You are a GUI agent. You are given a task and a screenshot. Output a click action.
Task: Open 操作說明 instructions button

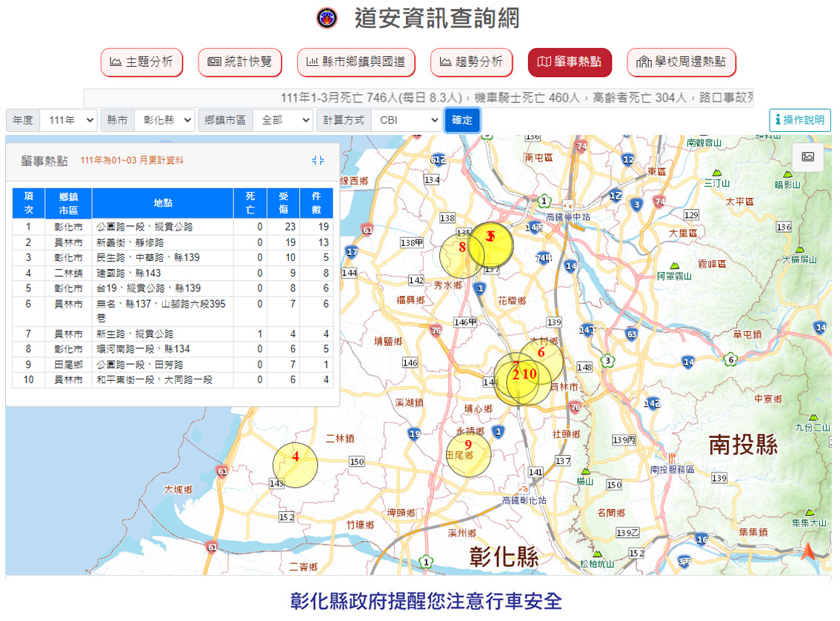click(799, 120)
